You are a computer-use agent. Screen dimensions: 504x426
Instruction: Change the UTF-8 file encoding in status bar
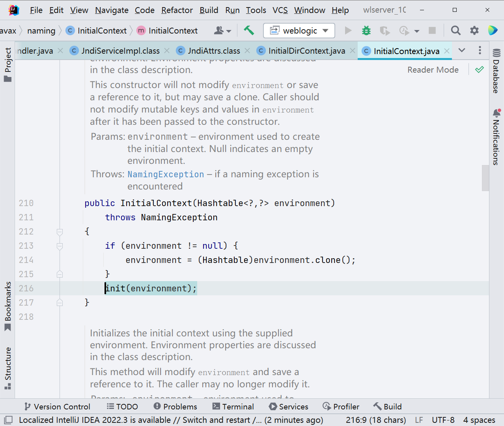pos(443,420)
